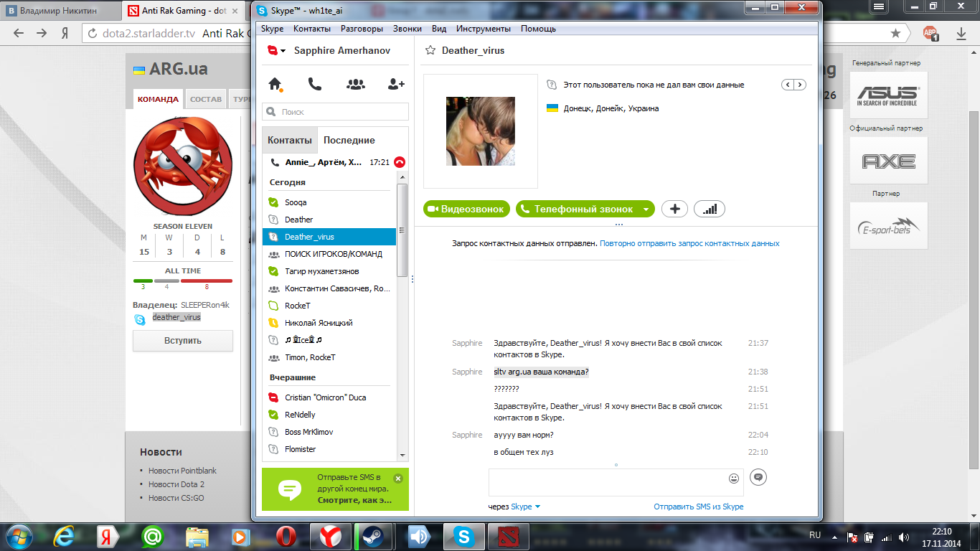Open the Разговоры menu

pyautogui.click(x=362, y=29)
